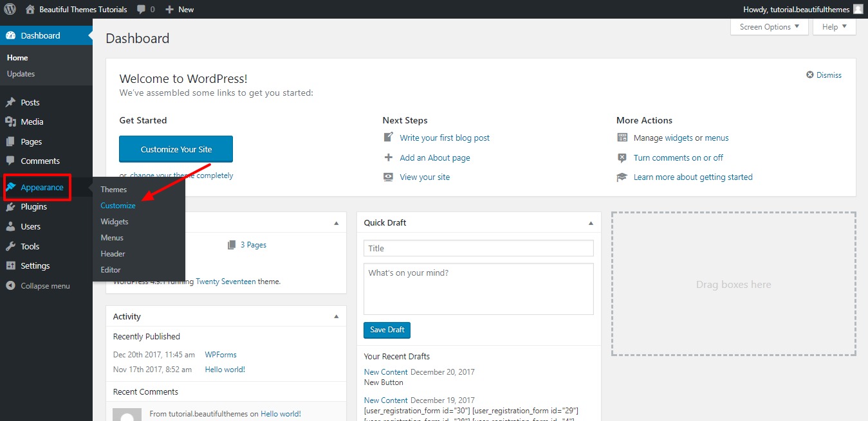The width and height of the screenshot is (868, 421).
Task: Dismiss the Welcome to WordPress panel
Action: pyautogui.click(x=824, y=75)
